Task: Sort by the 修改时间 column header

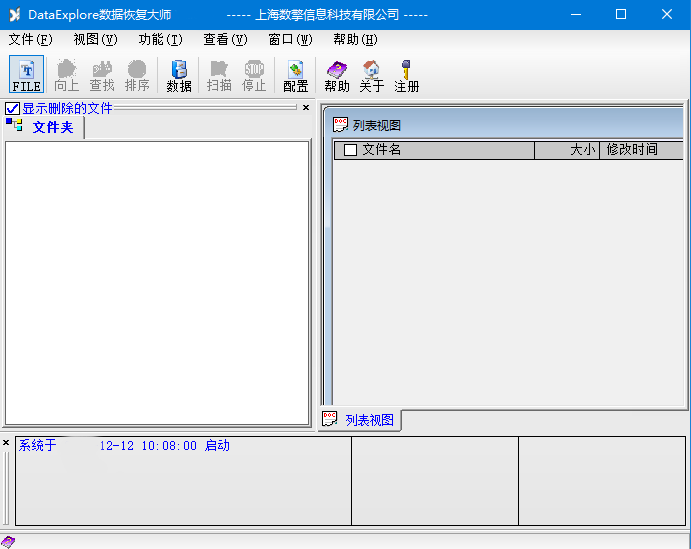Action: [x=641, y=150]
